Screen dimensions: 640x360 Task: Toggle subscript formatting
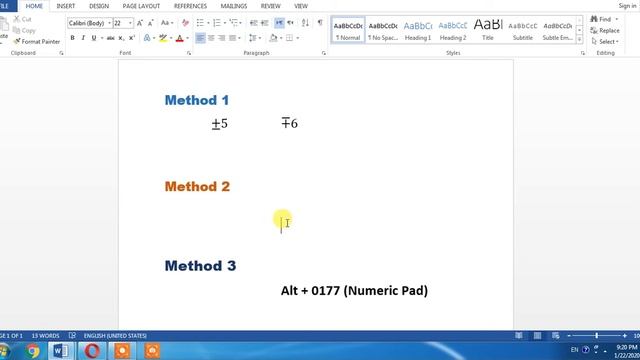coord(121,38)
